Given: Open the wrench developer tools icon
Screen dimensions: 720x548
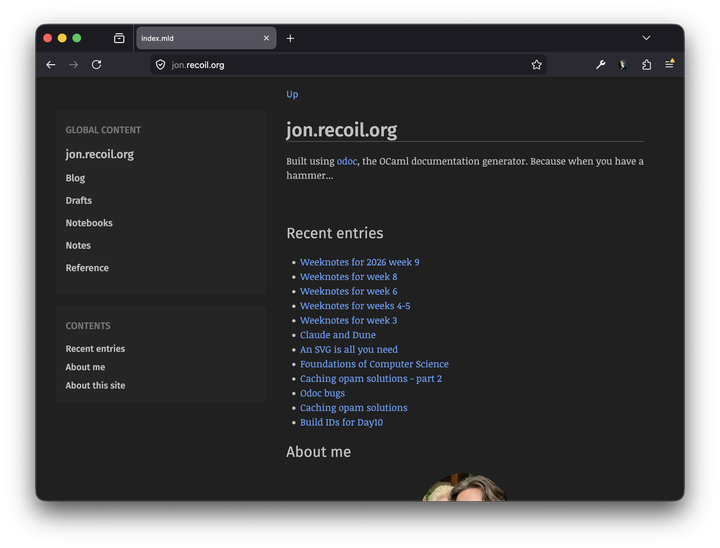Looking at the screenshot, I should point(600,65).
